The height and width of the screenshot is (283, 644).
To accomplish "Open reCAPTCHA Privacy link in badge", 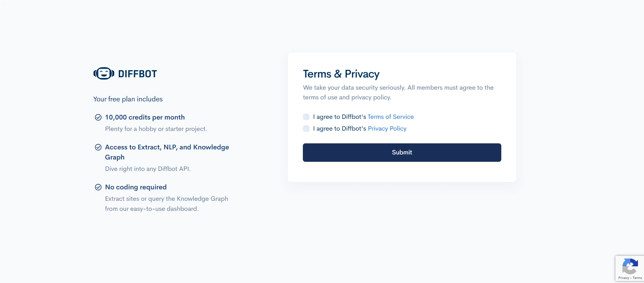I will coord(624,278).
